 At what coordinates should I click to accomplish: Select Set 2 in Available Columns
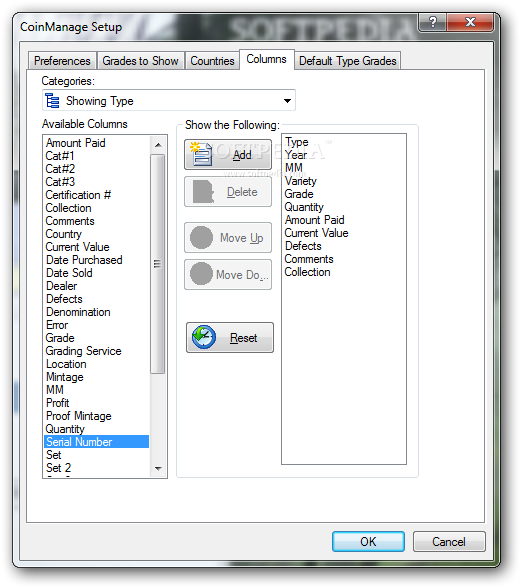97,468
